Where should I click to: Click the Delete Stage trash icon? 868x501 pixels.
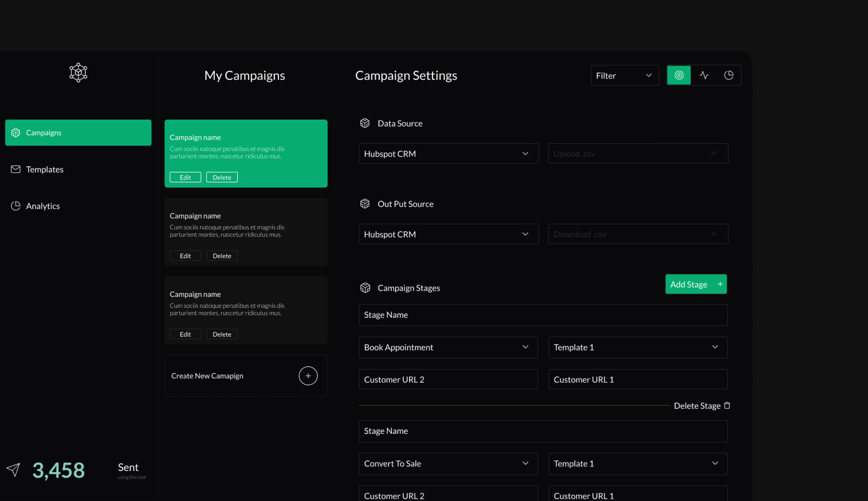point(727,405)
